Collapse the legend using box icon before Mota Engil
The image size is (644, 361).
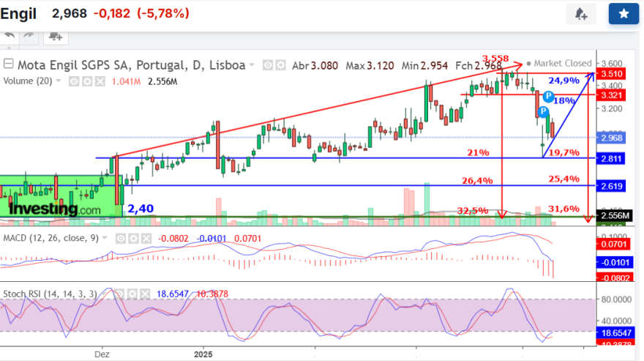coord(8,64)
